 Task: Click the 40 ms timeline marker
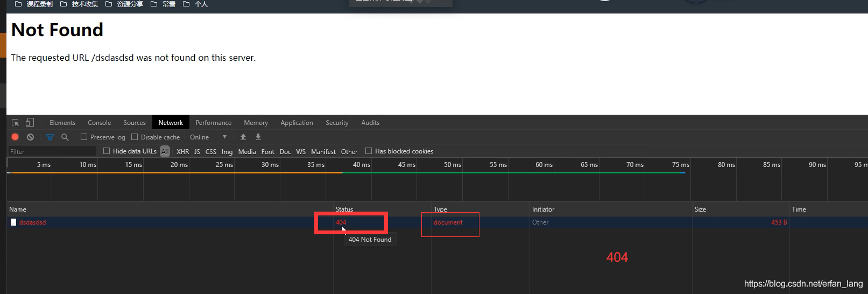pos(362,165)
